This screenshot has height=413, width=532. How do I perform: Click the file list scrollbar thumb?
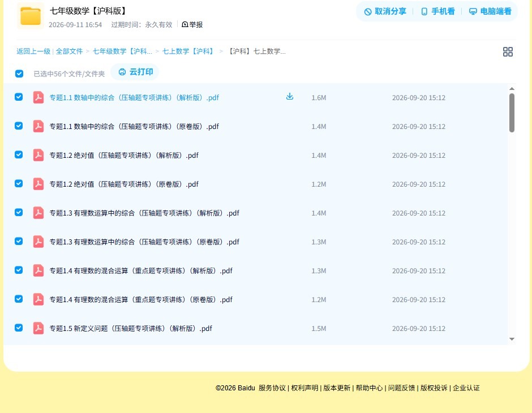click(512, 113)
